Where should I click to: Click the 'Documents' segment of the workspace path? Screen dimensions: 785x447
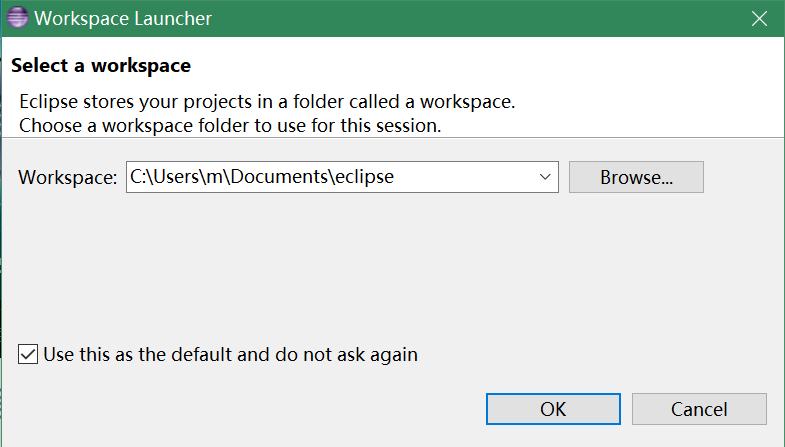click(x=288, y=177)
